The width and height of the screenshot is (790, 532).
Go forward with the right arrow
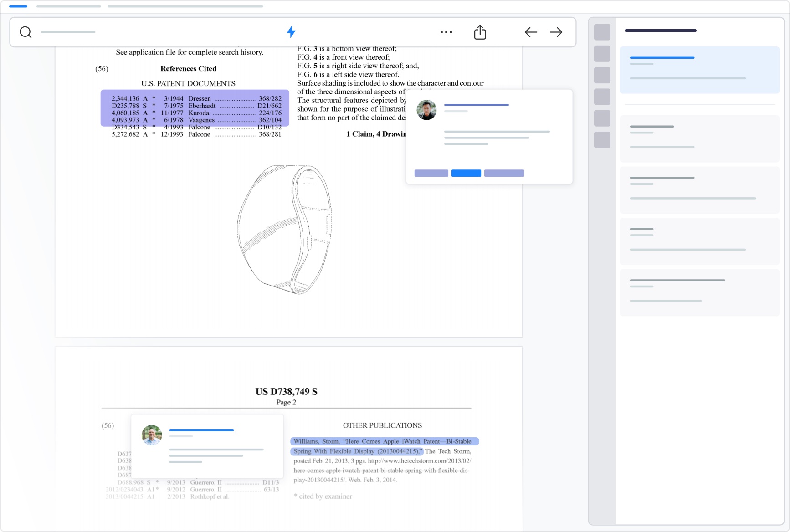tap(556, 32)
